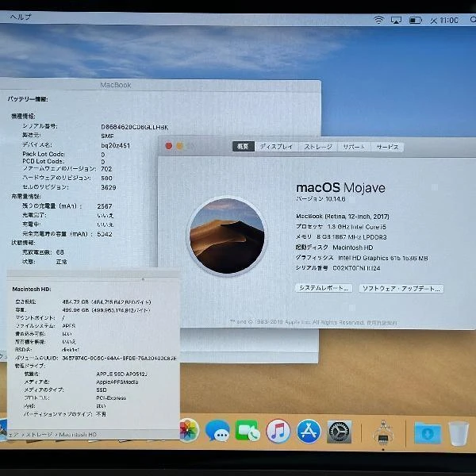Click the ソフトウェア・アップデート button
This screenshot has height=476, width=476.
coord(401,289)
